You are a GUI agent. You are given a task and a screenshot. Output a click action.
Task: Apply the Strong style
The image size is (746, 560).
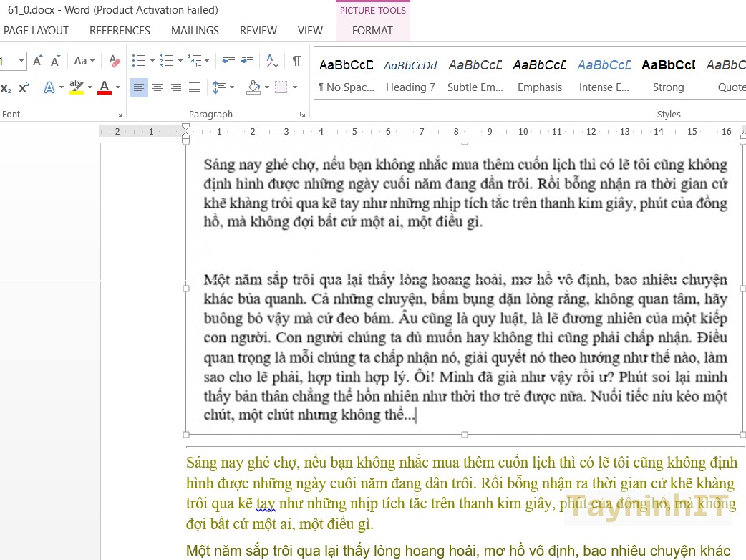(x=668, y=74)
